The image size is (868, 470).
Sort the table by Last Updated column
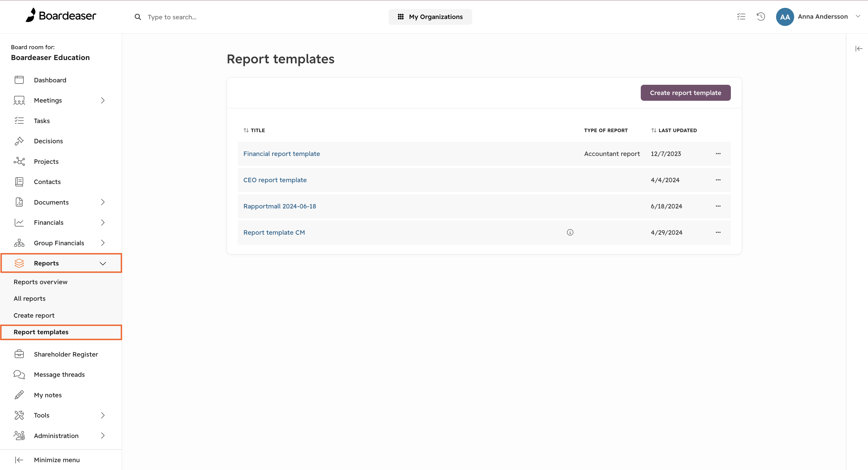(674, 131)
